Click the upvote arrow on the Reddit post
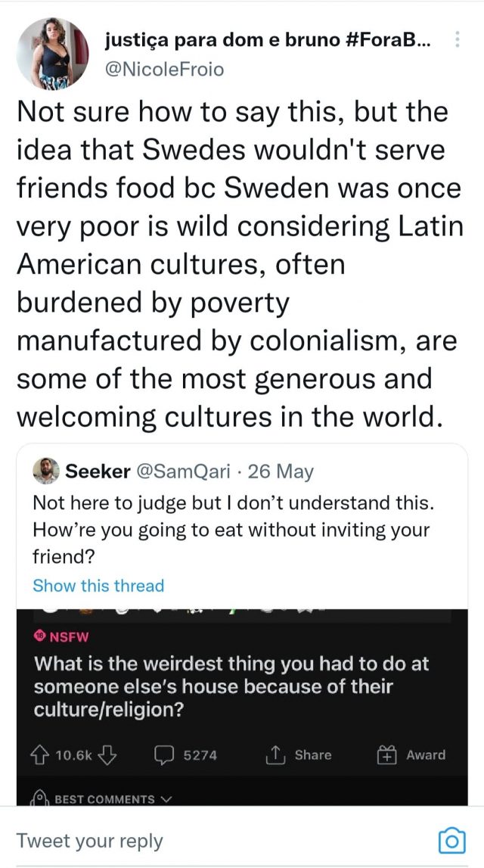The image size is (484, 868). pos(42,754)
